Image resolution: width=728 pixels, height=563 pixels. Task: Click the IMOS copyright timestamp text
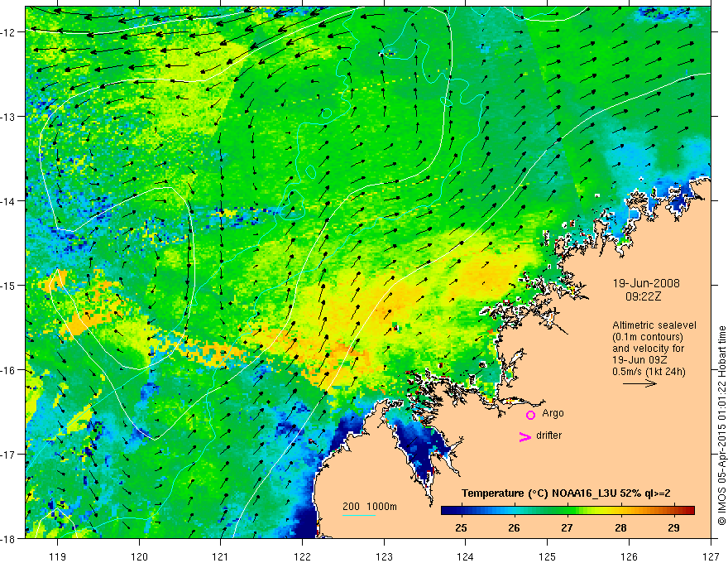tap(721, 426)
